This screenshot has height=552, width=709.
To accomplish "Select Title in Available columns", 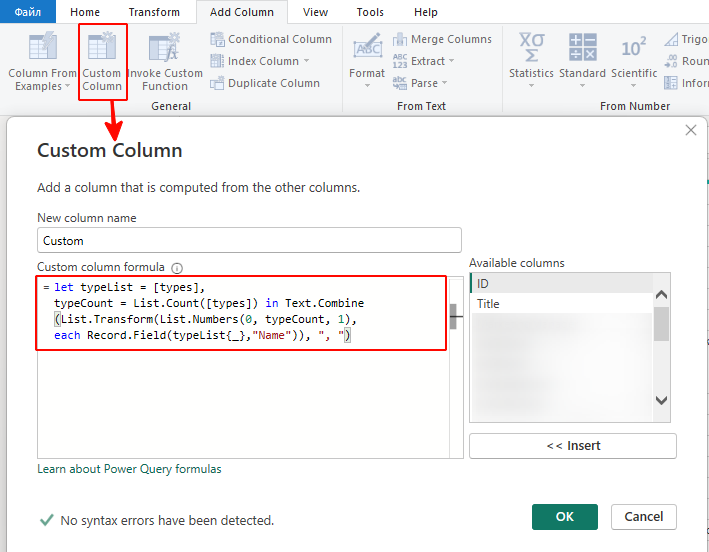I will coord(560,304).
